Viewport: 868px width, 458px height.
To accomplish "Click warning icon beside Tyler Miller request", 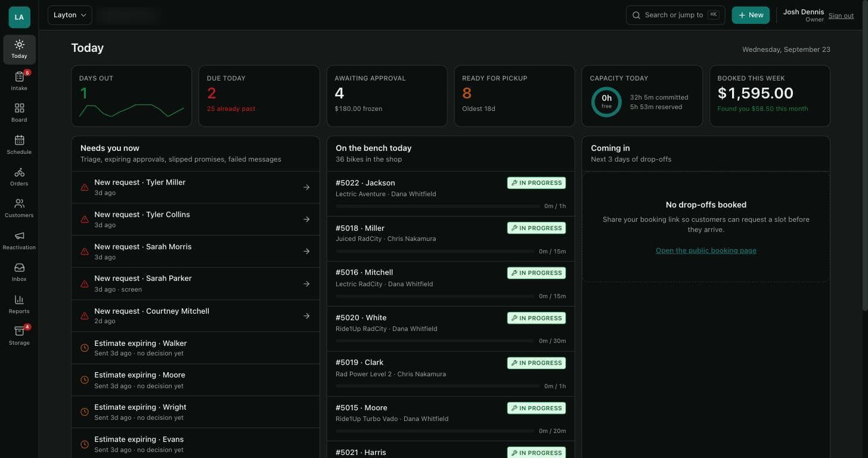I will tap(85, 187).
